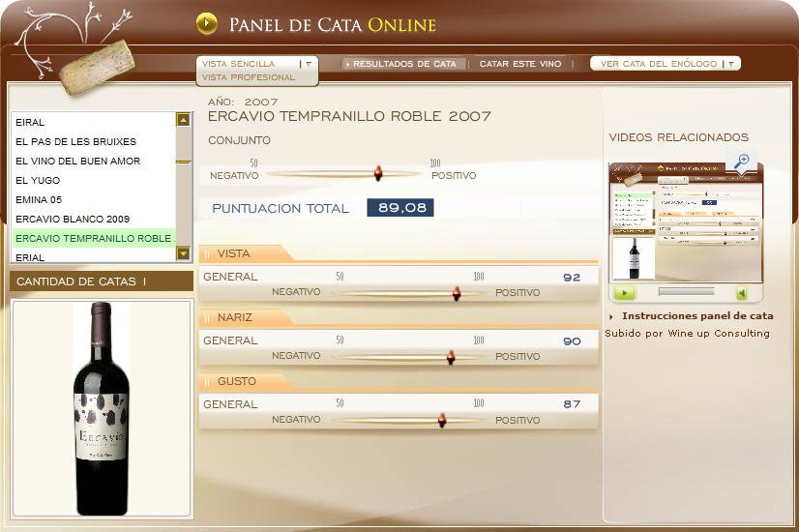
Task: Click the wine list scrollbar thumb
Action: (x=183, y=162)
